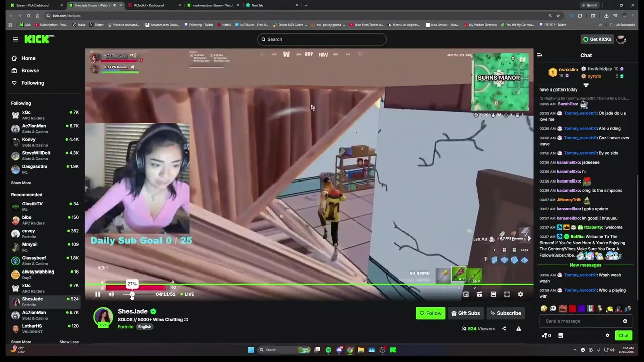Open cuvey Fortnite channel
The height and width of the screenshot is (362, 644).
tap(45, 234)
